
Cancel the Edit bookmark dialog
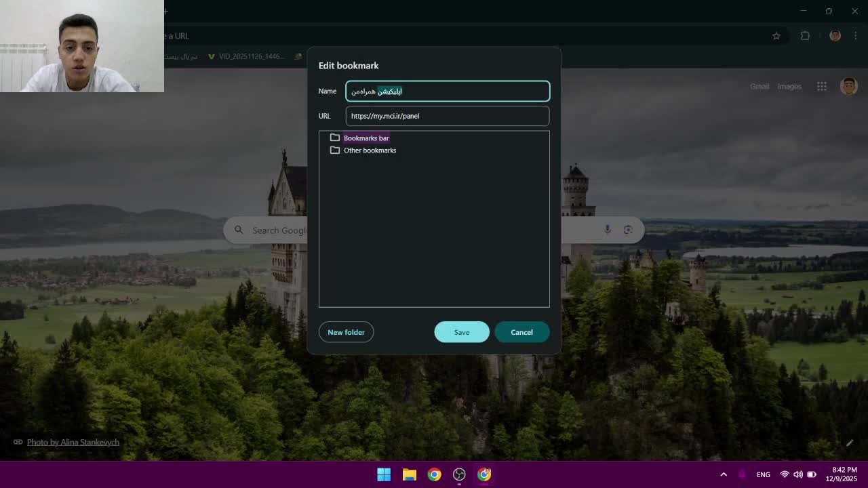click(521, 332)
